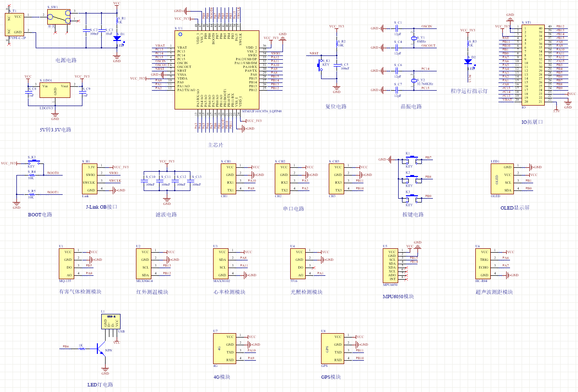Click the 有害气体检测模块 label
The width and height of the screenshot is (578, 392).
pos(81,292)
